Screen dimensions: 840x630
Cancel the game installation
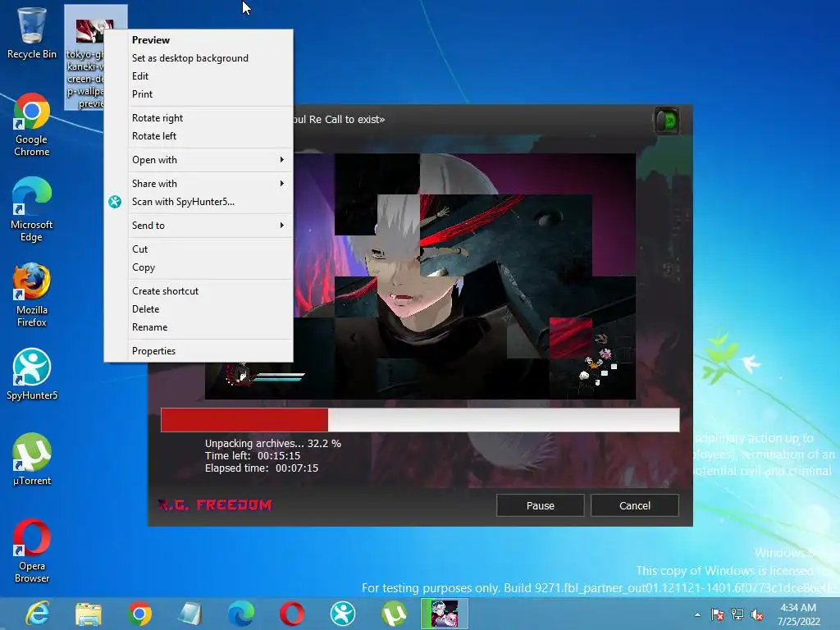point(634,505)
